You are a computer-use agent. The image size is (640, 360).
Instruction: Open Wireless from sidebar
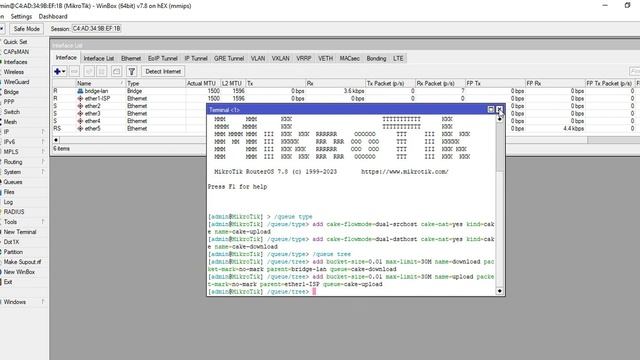point(13,72)
